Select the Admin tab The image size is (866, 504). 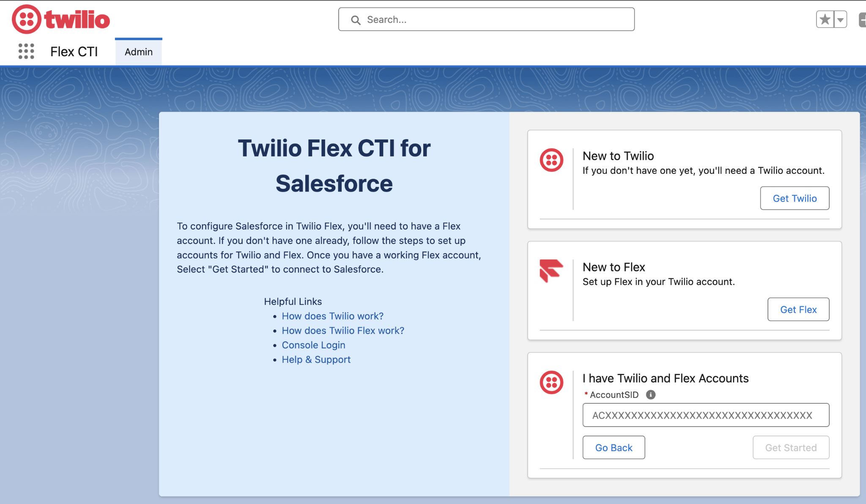139,52
